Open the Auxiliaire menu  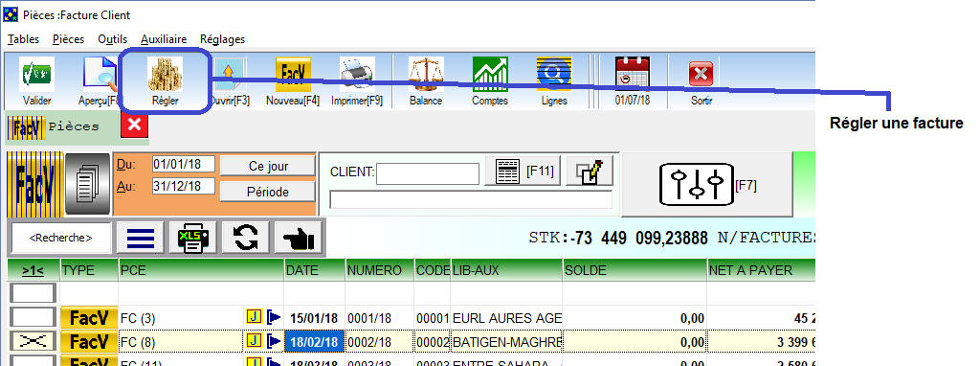(164, 39)
